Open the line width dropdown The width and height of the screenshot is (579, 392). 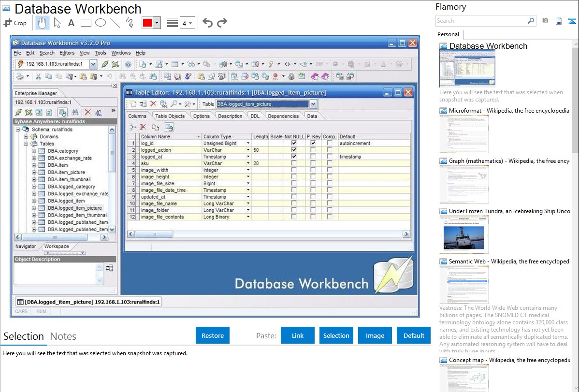tap(187, 23)
